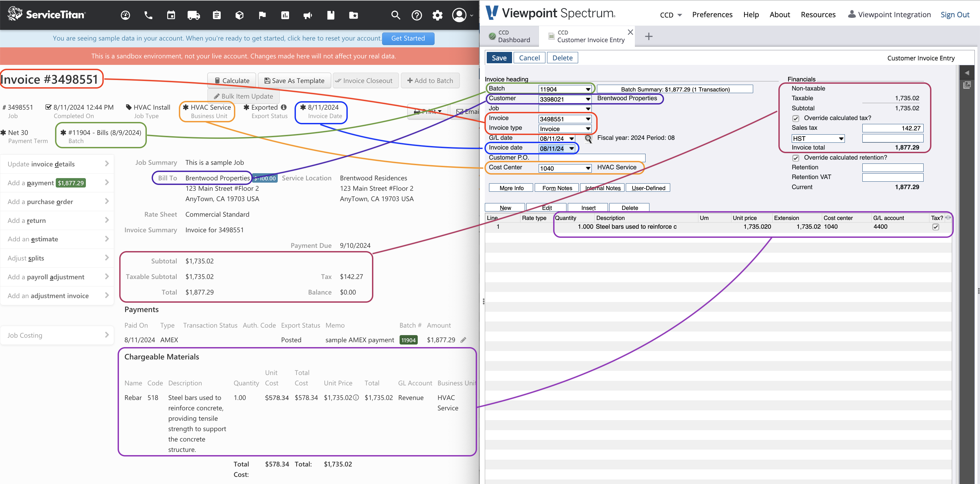Open the marketing megaphone icon
Screen dimensions: 980x484
(x=308, y=15)
